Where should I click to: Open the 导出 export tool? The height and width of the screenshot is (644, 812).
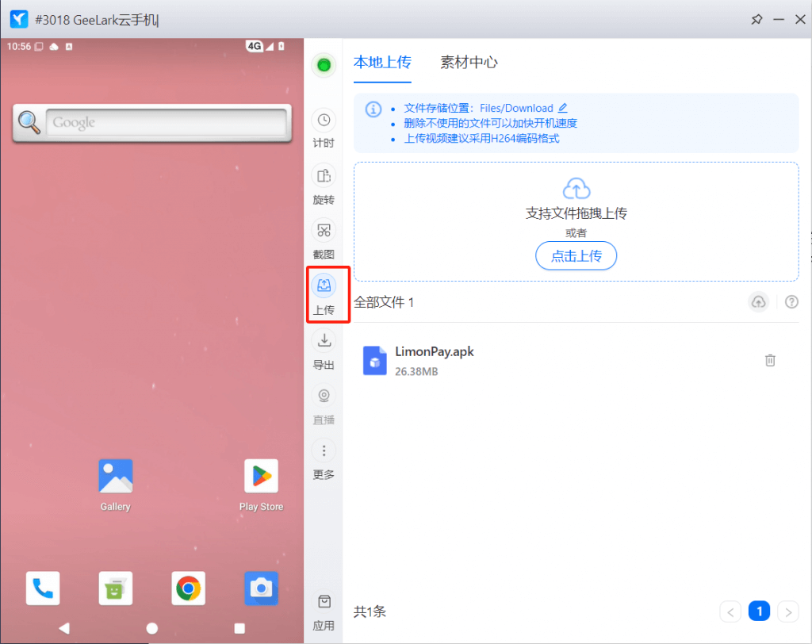coord(324,341)
